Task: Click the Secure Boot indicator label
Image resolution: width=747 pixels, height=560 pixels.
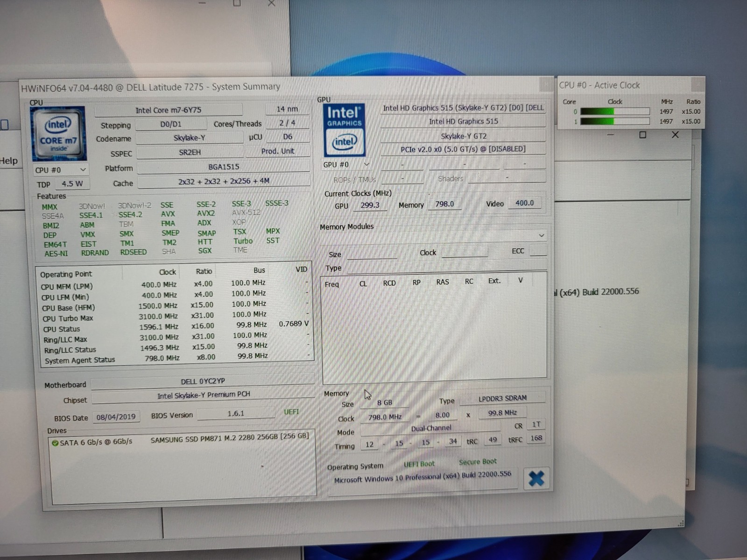Action: pos(478,462)
